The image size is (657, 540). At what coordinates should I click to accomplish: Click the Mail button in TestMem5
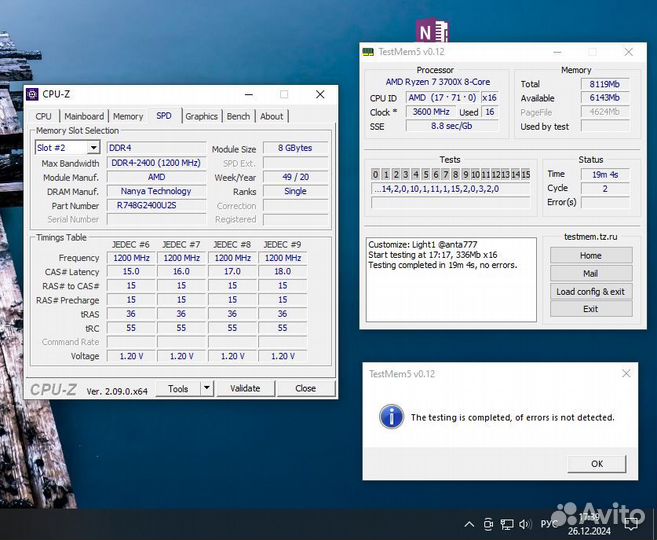(x=591, y=273)
